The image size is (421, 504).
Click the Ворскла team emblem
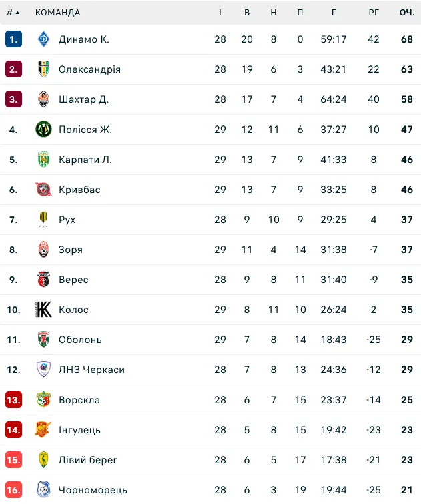(x=43, y=400)
